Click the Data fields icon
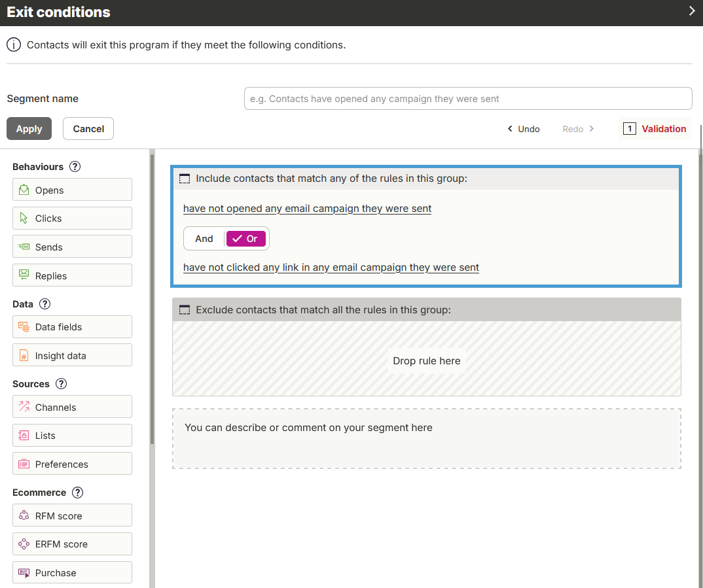The width and height of the screenshot is (703, 588). pyautogui.click(x=24, y=327)
